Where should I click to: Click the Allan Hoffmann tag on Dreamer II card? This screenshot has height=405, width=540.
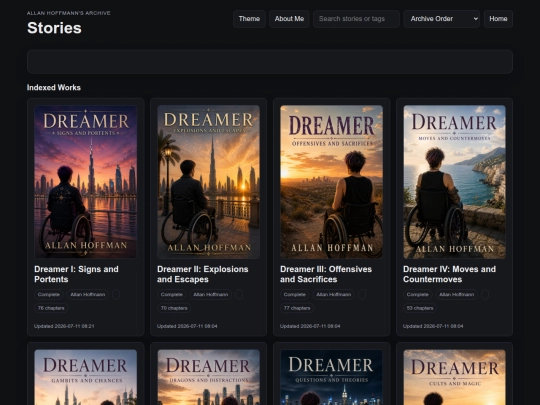[x=210, y=294]
